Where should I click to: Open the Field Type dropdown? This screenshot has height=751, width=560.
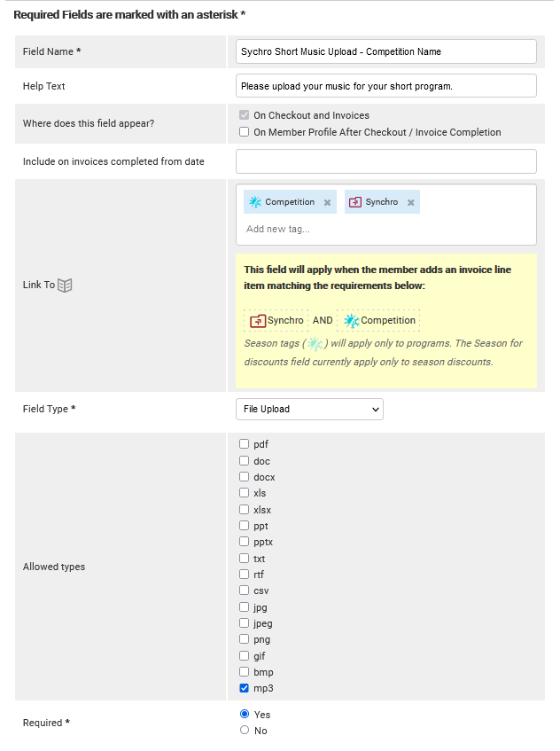(x=309, y=409)
